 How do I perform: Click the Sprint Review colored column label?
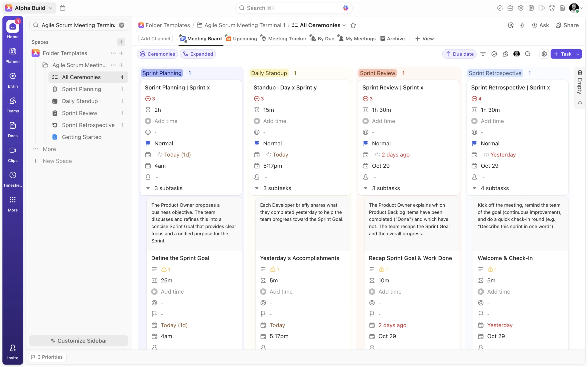377,73
